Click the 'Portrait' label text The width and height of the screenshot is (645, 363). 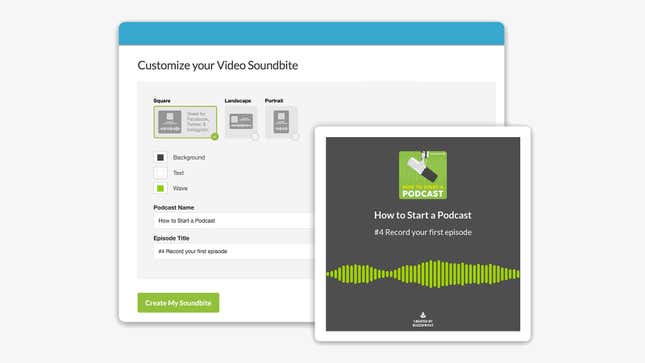pyautogui.click(x=274, y=100)
